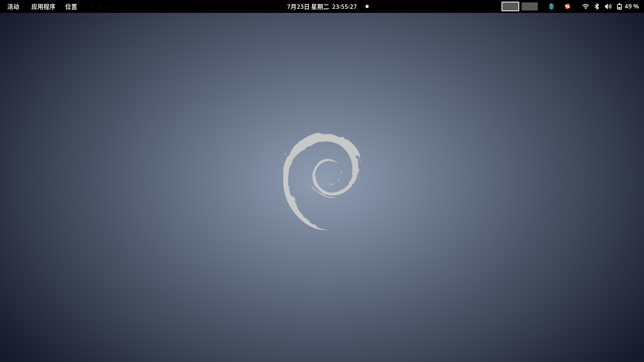644x362 pixels.
Task: Open the 活动 activities overview
Action: [13, 6]
